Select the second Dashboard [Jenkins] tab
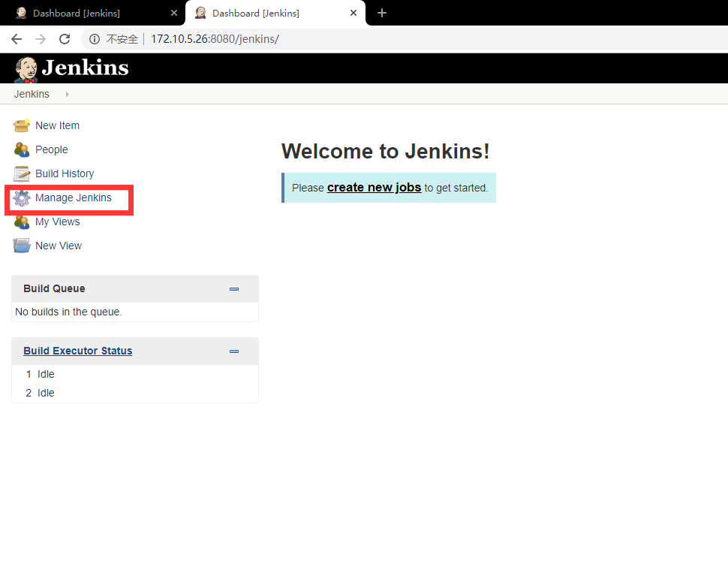Viewport: 728px width, 576px height. tap(275, 13)
